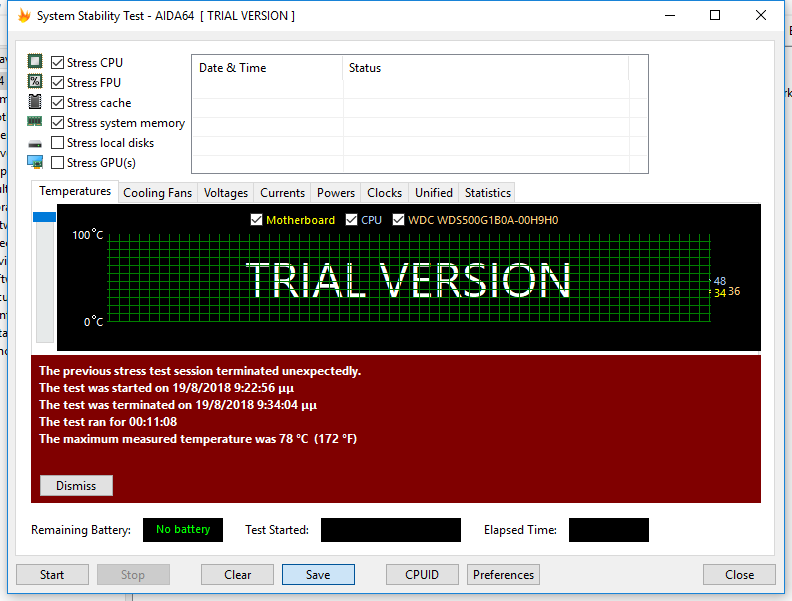Click the No battery status box
Viewport: 792px width, 601px height.
[x=183, y=530]
